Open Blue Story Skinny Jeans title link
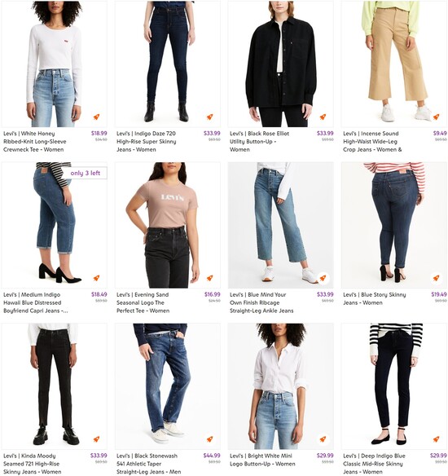 [375, 298]
